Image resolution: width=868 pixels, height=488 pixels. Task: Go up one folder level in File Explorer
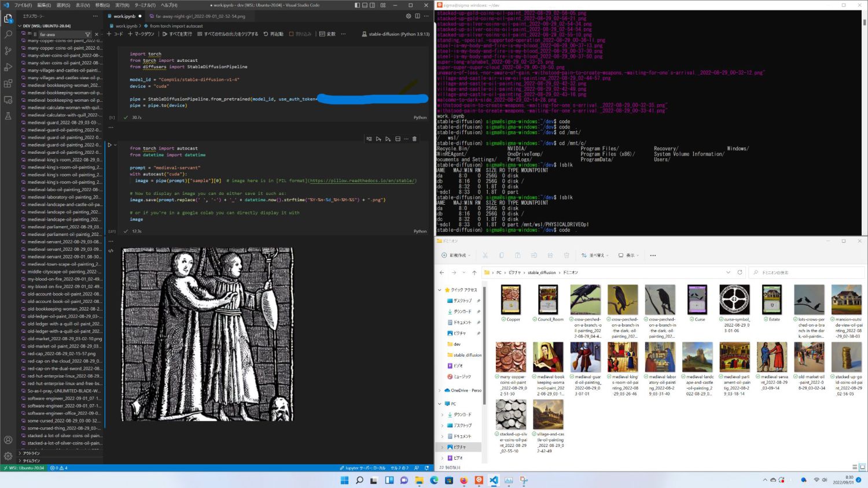coord(474,272)
